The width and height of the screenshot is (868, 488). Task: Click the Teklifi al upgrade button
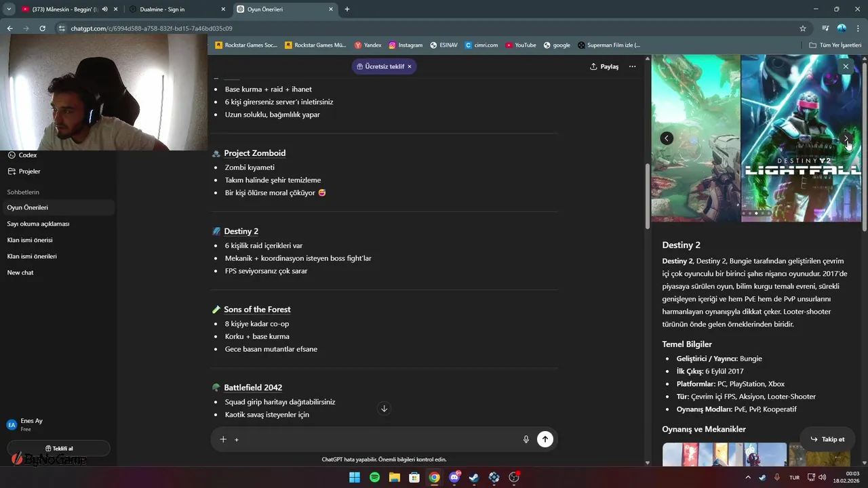pyautogui.click(x=58, y=449)
